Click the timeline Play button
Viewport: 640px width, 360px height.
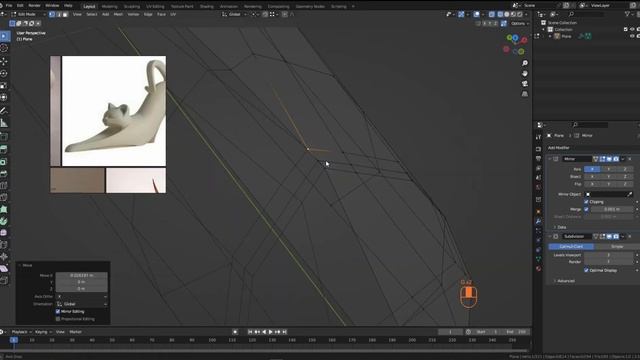(x=271, y=332)
